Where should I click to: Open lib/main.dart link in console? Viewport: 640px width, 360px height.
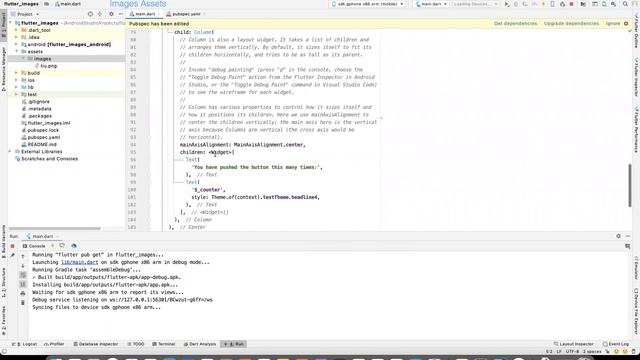[80, 262]
